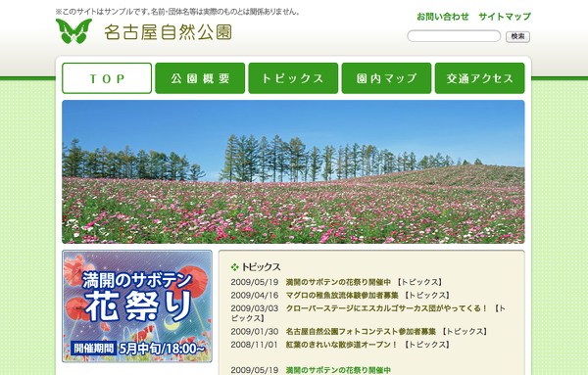Open the 交通アクセス navigation tab
This screenshot has height=375, width=588.
[479, 78]
